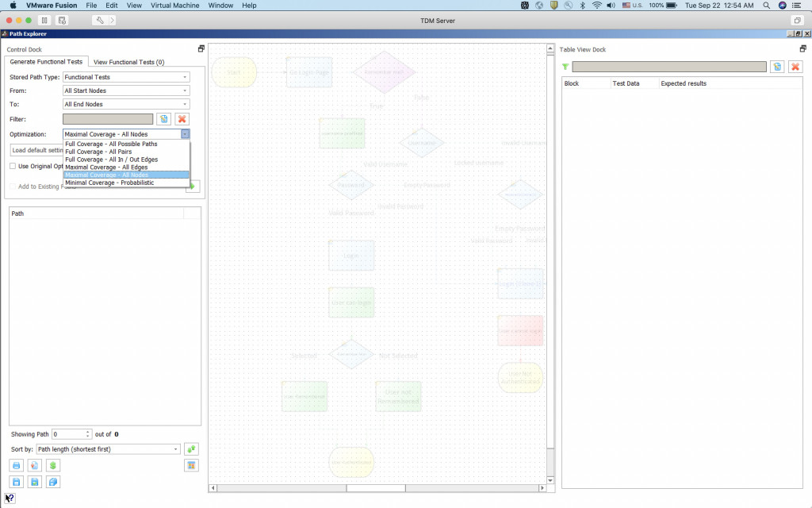Viewport: 812px width, 508px height.
Task: Clear the Control Dock filter with red X
Action: point(182,119)
